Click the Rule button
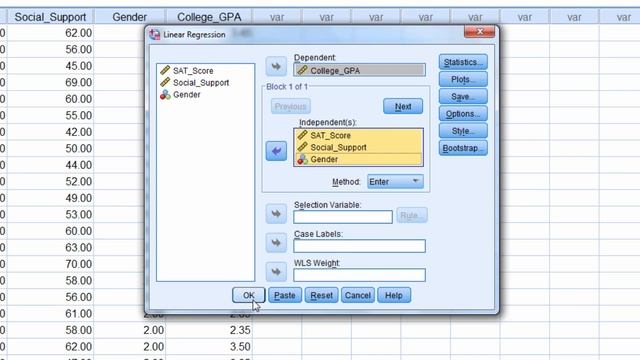The image size is (640, 360). coord(411,215)
